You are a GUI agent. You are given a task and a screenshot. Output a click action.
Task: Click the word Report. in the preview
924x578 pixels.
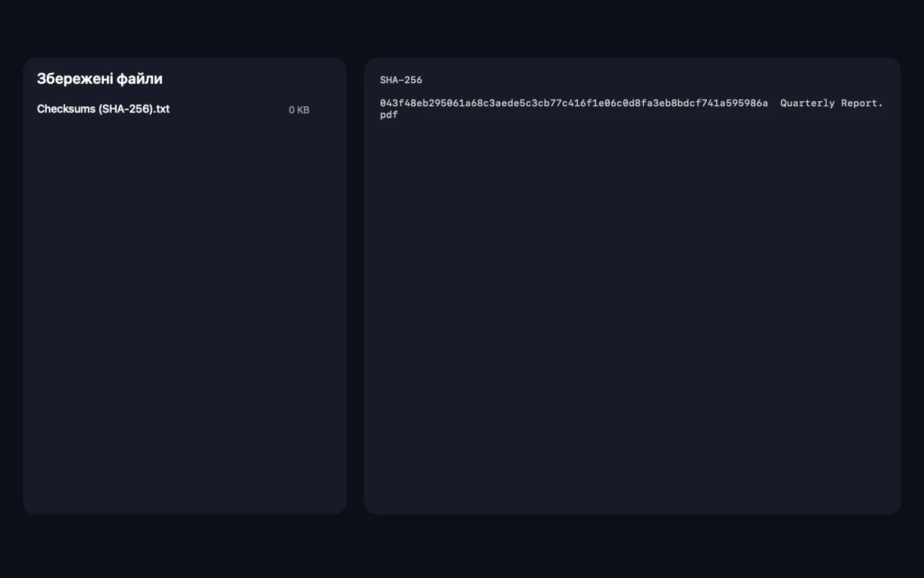coord(862,103)
